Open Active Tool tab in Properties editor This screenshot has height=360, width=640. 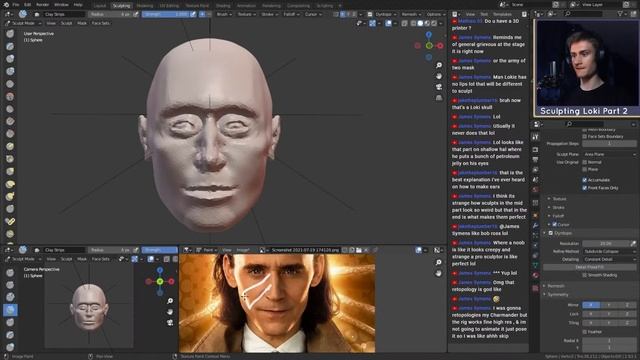(x=536, y=138)
